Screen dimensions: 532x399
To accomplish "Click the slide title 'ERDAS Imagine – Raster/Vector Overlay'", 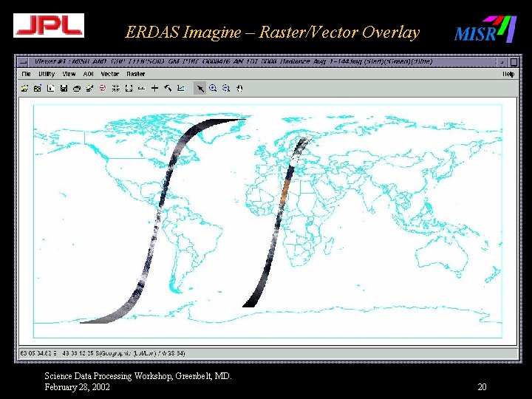I will pyautogui.click(x=273, y=33).
